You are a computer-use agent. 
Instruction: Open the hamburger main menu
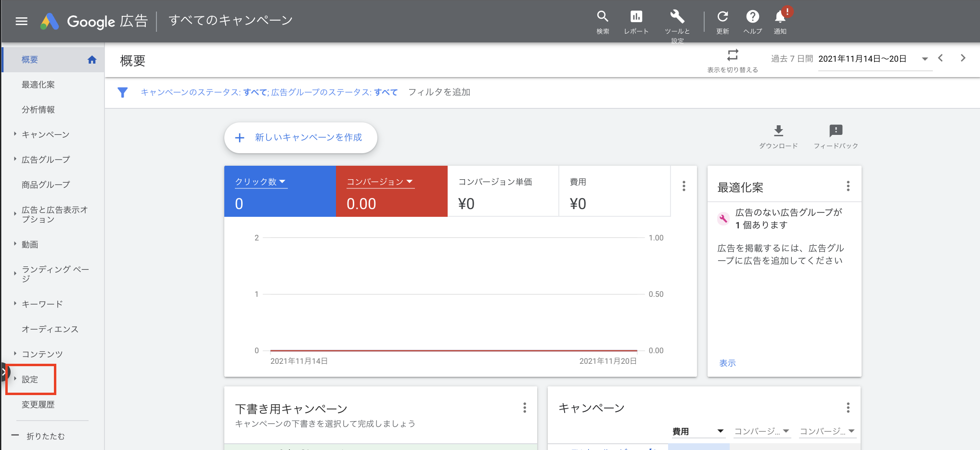[21, 21]
